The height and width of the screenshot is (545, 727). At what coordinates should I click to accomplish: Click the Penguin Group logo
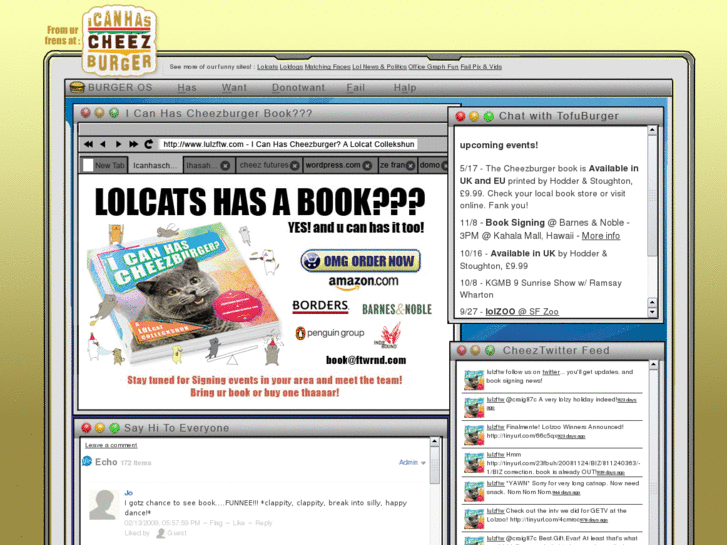click(330, 333)
